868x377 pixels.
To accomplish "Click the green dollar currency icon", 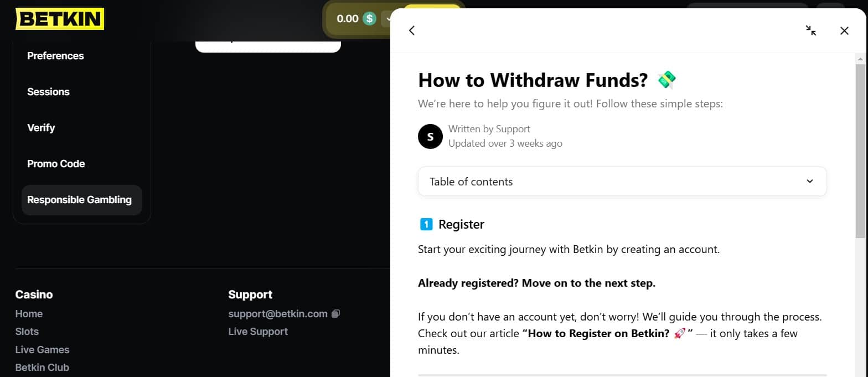I will [x=369, y=19].
